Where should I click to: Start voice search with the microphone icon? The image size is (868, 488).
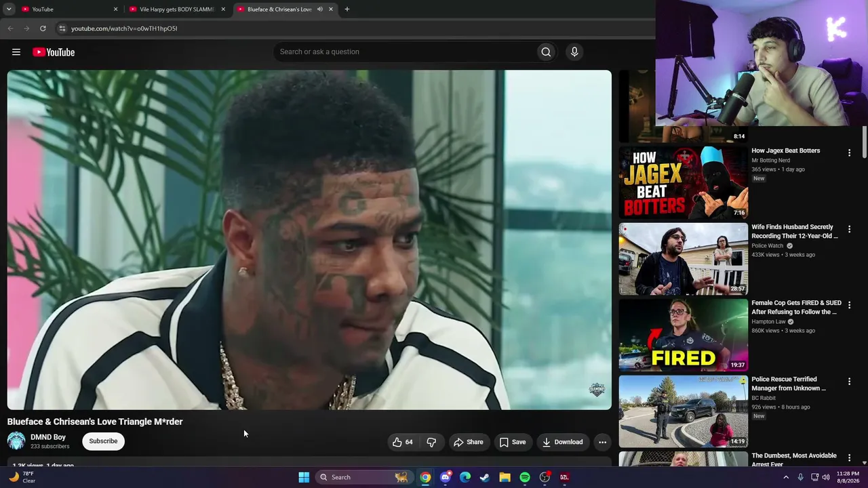574,52
